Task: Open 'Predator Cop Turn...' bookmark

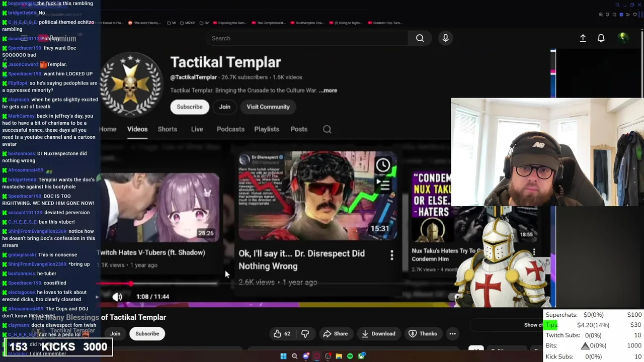Action: click(x=384, y=23)
